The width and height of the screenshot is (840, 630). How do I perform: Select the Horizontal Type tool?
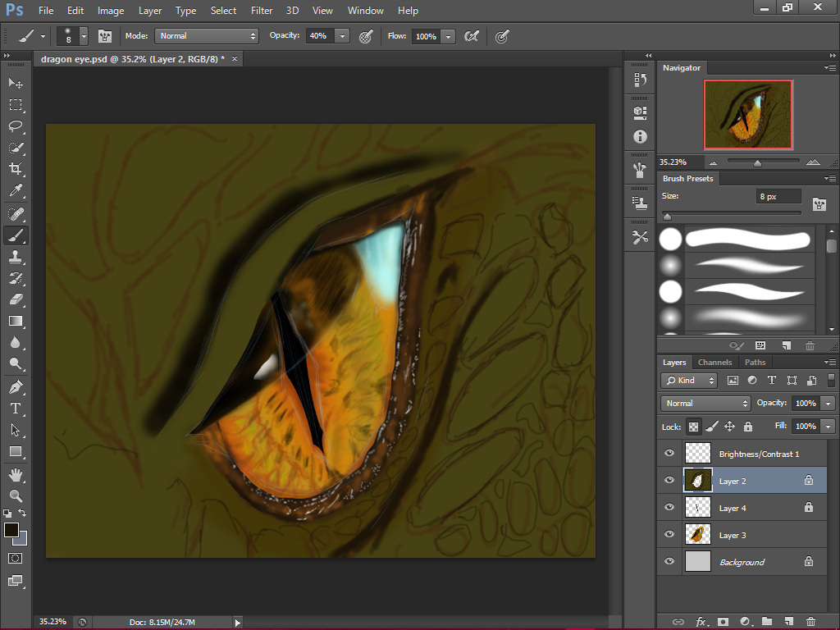(15, 407)
